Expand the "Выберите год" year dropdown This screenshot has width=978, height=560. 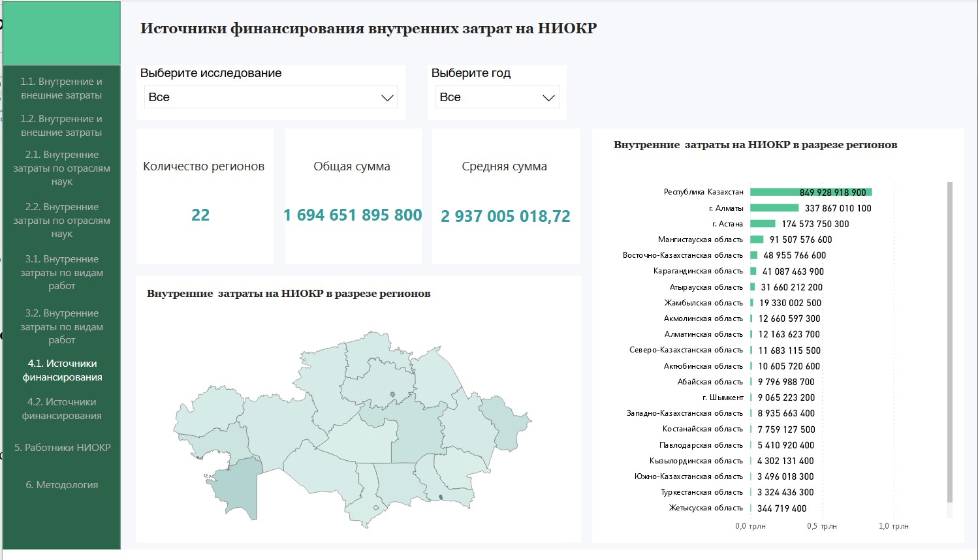497,97
